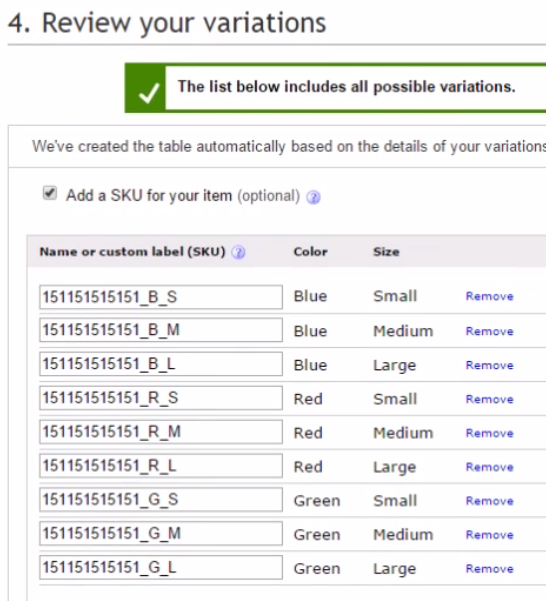Remove the Green Medium variation

(x=489, y=535)
